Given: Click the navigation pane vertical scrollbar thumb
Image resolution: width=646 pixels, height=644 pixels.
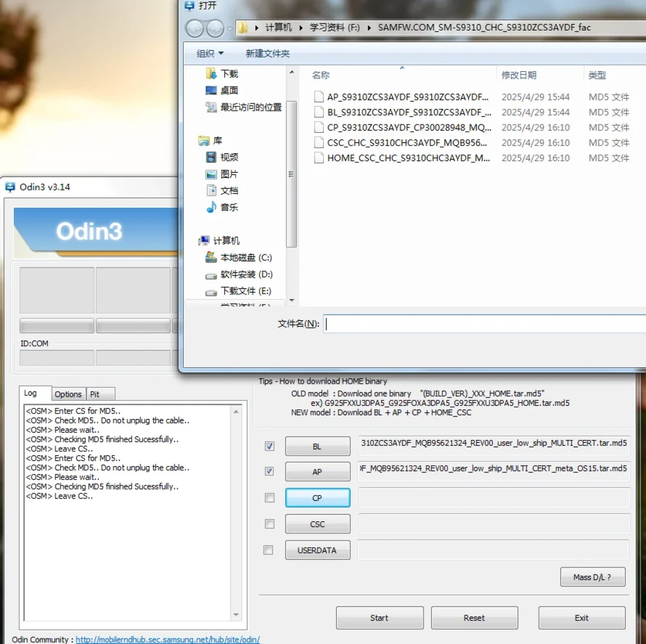Looking at the screenshot, I should coord(291,174).
